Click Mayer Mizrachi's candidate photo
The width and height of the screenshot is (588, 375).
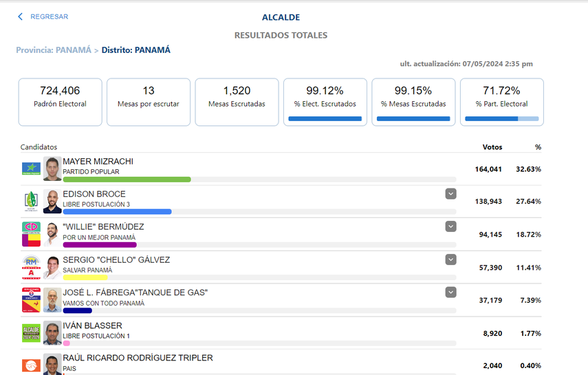[x=52, y=169]
